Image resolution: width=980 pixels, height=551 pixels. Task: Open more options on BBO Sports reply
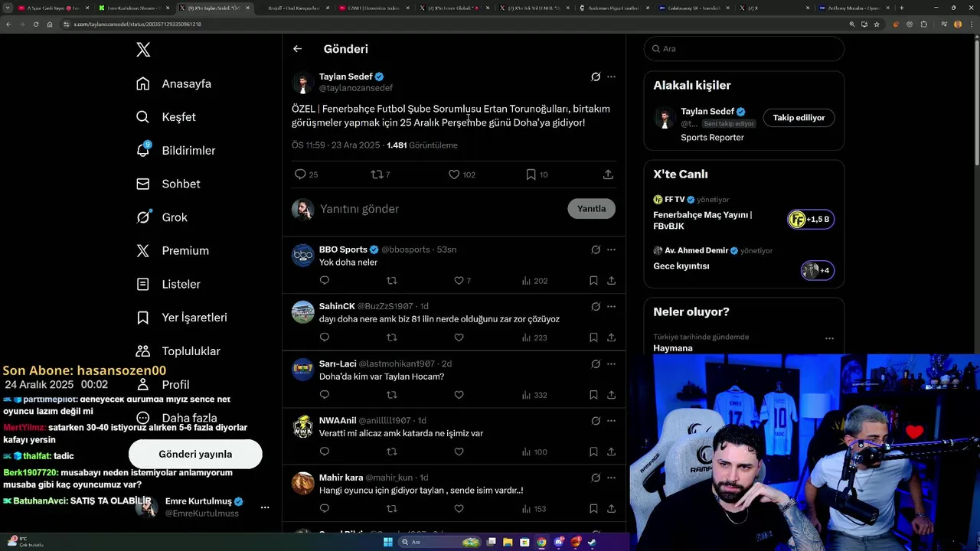[611, 249]
